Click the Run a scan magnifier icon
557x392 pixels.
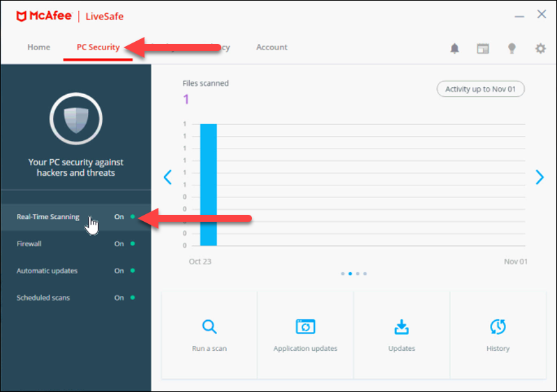[x=209, y=326]
